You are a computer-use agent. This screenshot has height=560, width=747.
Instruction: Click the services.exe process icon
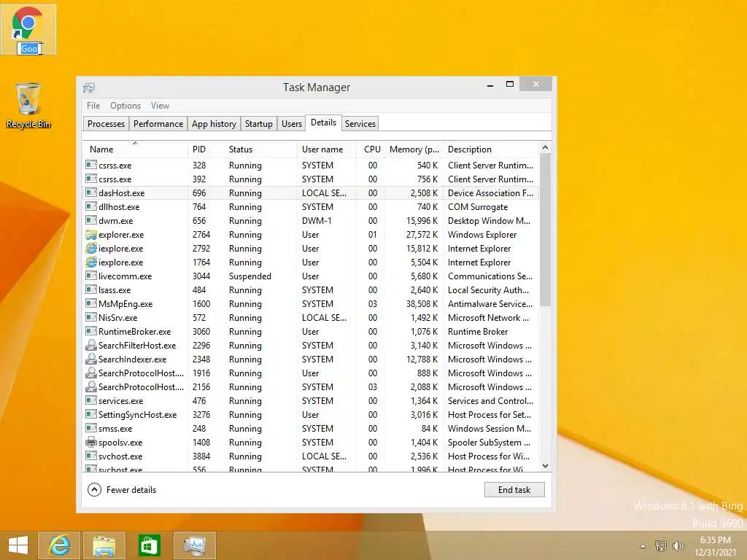pos(91,401)
